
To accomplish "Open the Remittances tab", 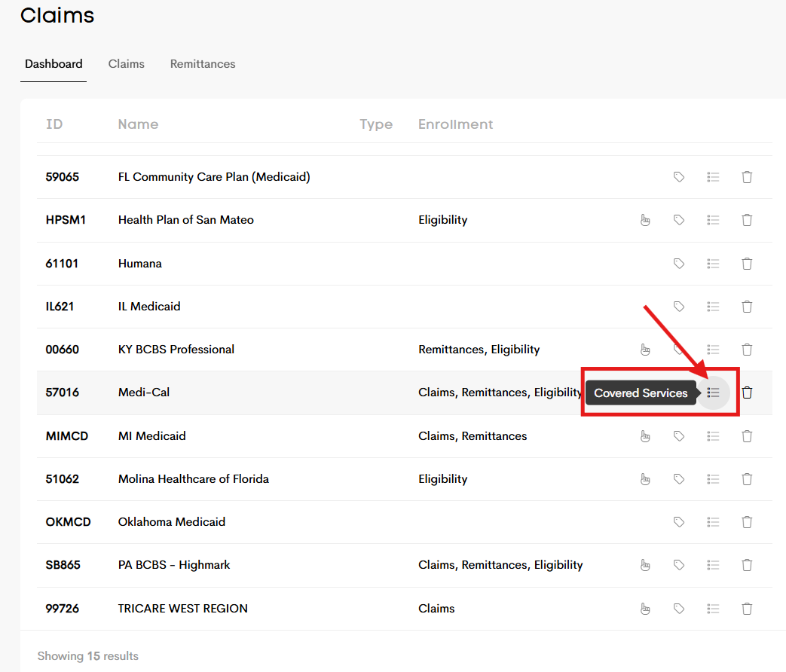I will click(203, 64).
